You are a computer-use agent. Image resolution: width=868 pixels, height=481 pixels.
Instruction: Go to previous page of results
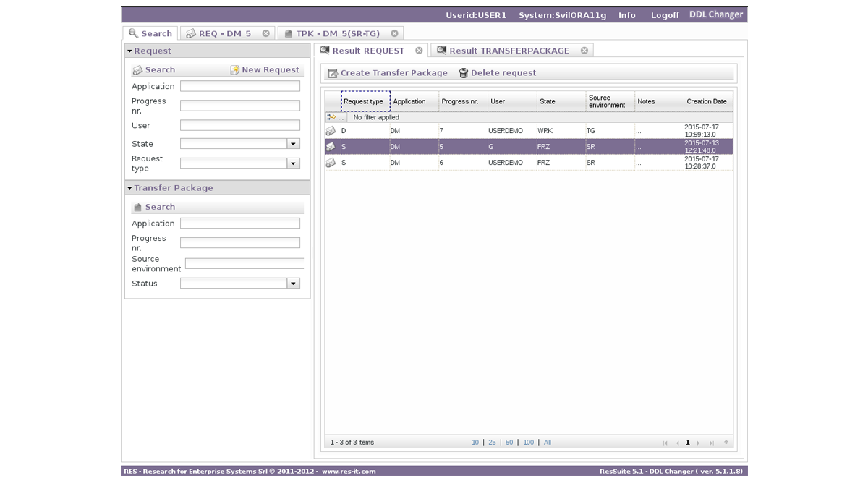coord(678,443)
